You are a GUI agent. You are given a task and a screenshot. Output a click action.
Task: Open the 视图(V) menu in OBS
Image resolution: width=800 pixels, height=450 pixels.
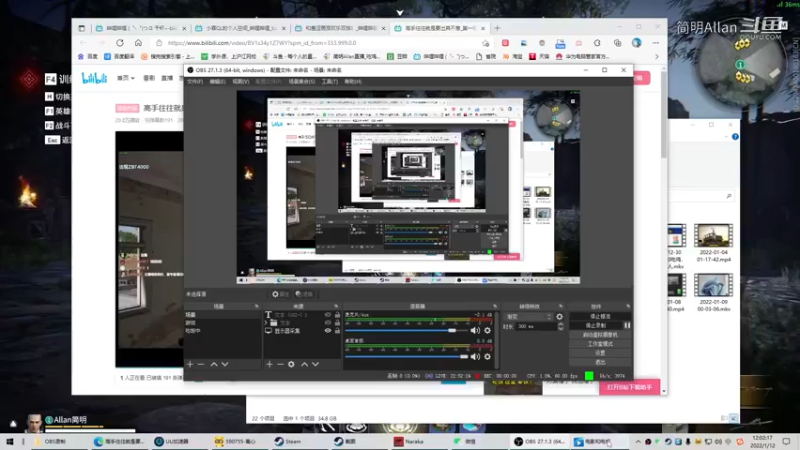click(x=241, y=82)
